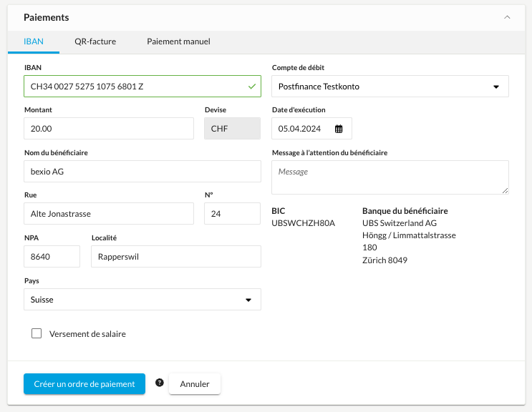Switch to the Paiement manuel tab
The image size is (532, 412).
tap(178, 41)
